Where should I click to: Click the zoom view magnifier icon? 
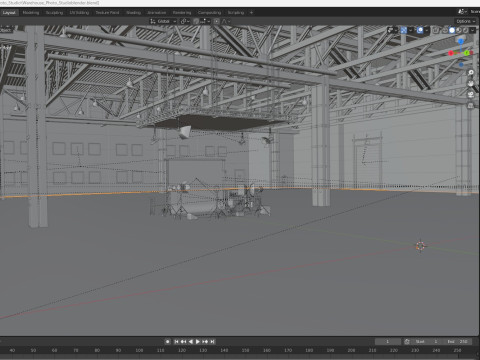(x=471, y=72)
